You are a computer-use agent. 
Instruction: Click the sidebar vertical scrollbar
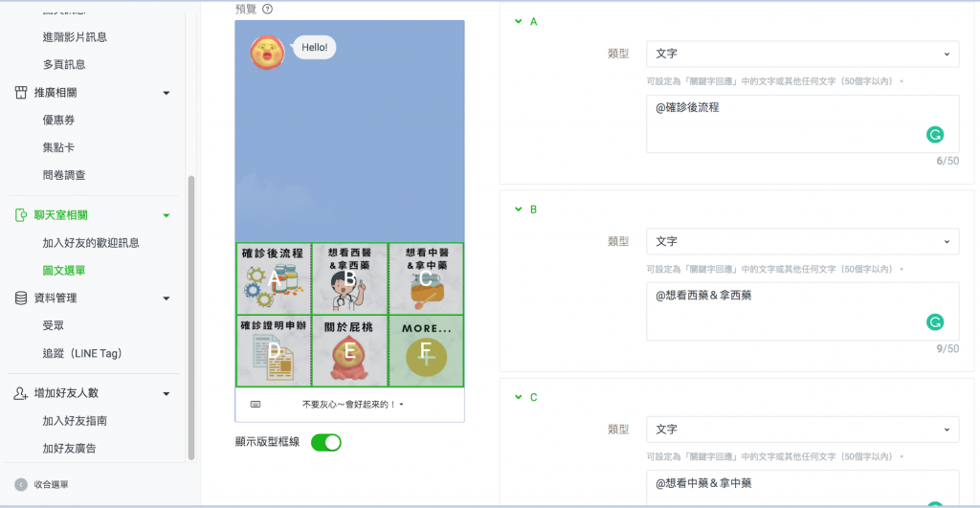(x=191, y=318)
